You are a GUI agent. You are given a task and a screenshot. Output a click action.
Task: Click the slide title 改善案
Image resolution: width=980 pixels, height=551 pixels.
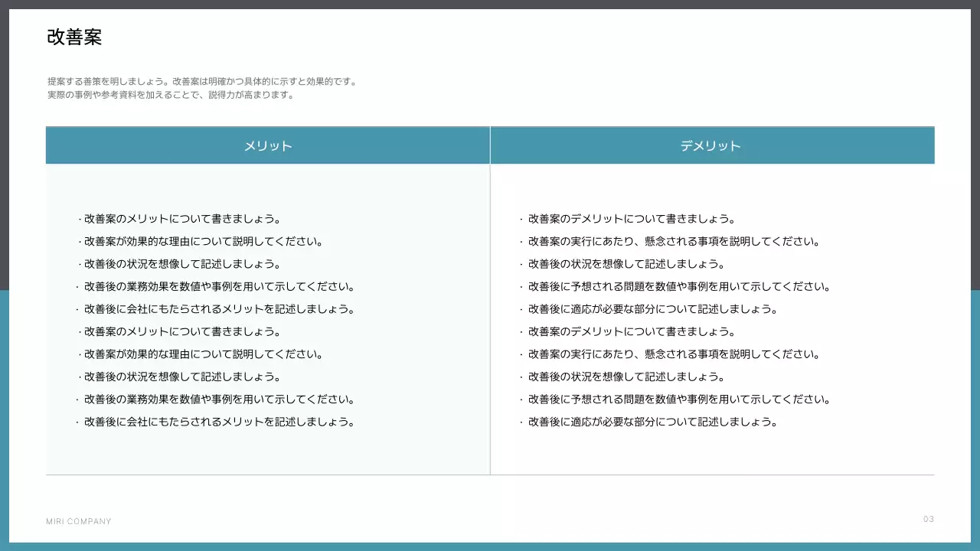click(75, 37)
